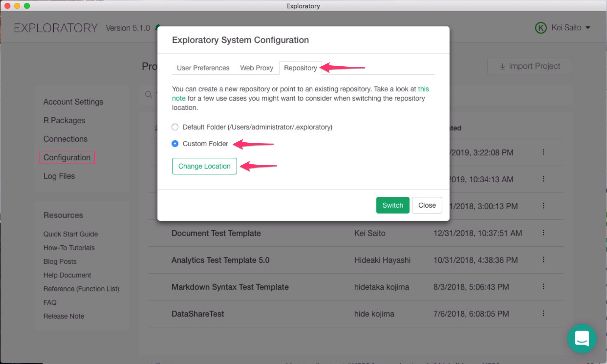
Task: Open Configuration in sidebar
Action: pos(67,158)
